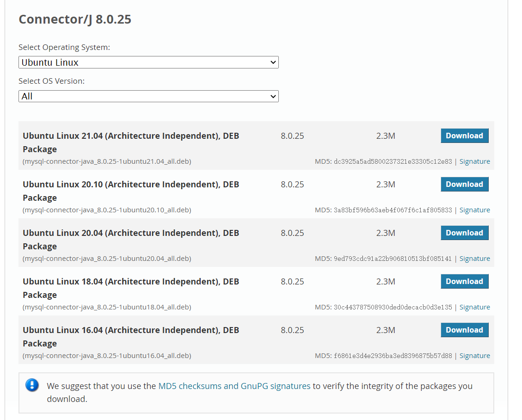Click the Ubuntu Linux 18.04 package title
This screenshot has width=522, height=420.
pos(131,282)
